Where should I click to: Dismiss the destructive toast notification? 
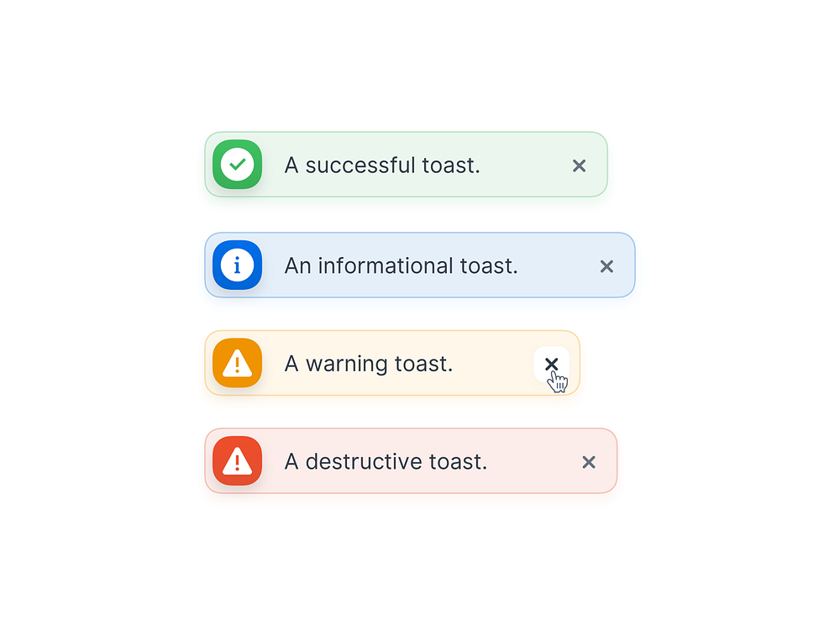(x=588, y=462)
